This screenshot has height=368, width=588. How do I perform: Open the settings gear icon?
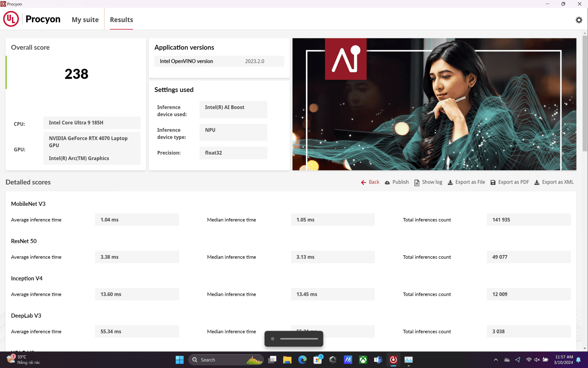tap(579, 20)
